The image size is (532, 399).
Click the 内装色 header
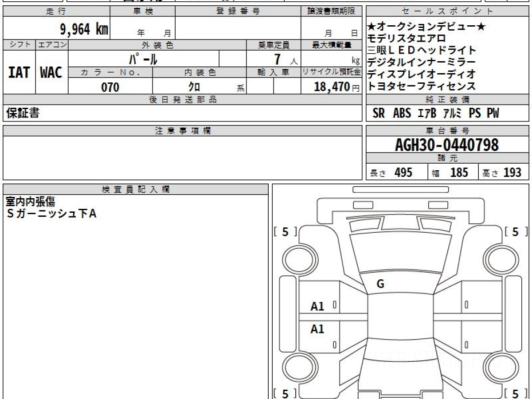coord(199,72)
